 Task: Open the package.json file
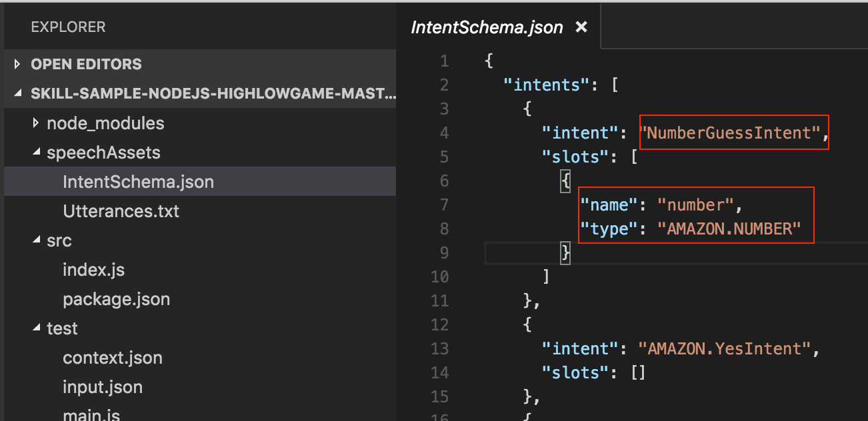[116, 299]
